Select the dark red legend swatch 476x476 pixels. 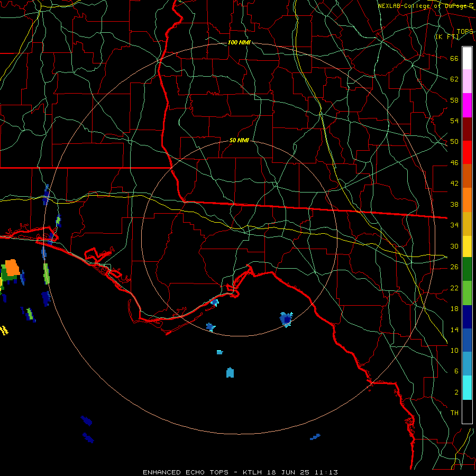(x=467, y=129)
